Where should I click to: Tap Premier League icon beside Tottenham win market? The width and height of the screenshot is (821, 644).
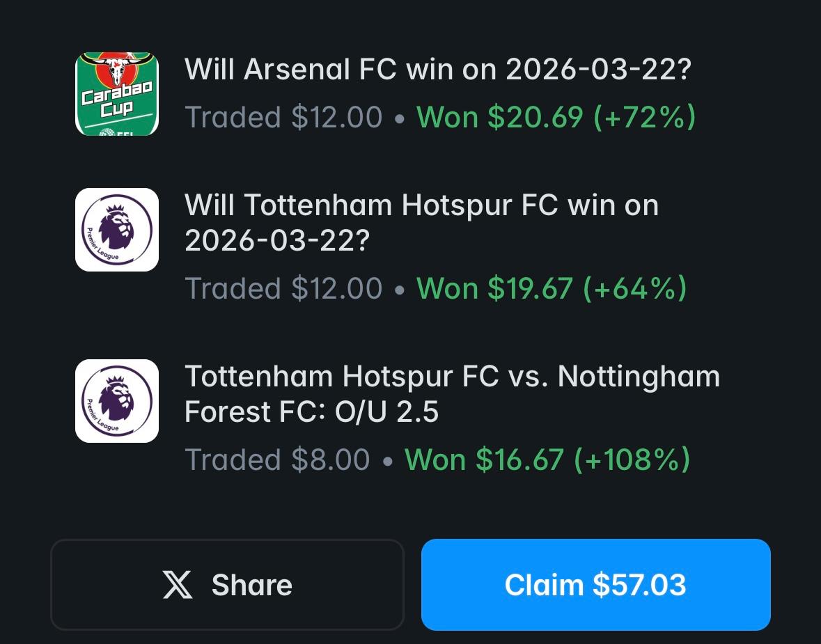pyautogui.click(x=117, y=229)
